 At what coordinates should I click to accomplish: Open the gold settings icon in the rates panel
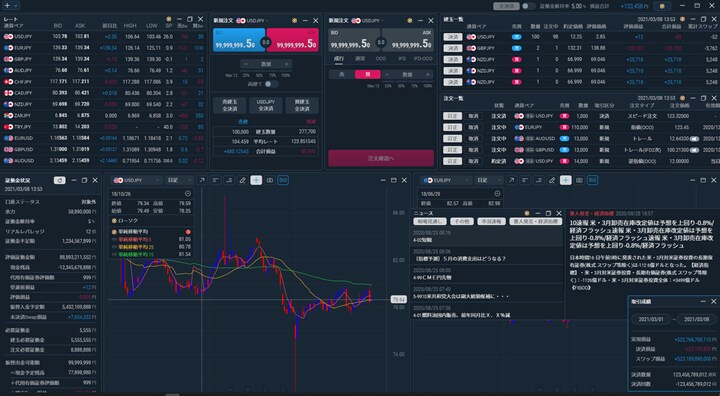169,19
